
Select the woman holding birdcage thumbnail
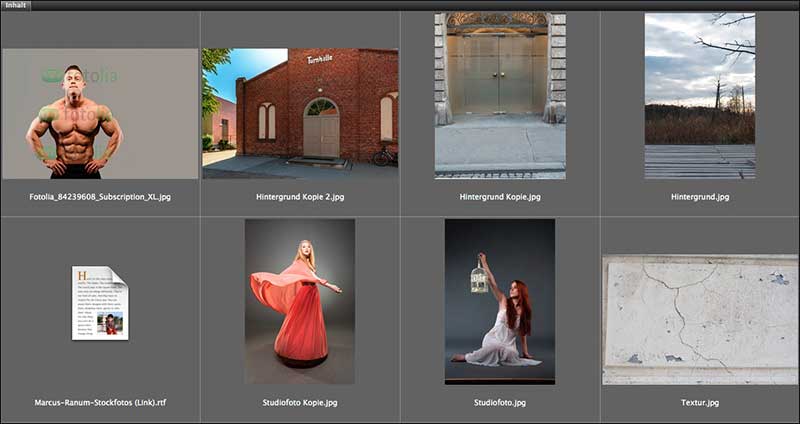499,301
